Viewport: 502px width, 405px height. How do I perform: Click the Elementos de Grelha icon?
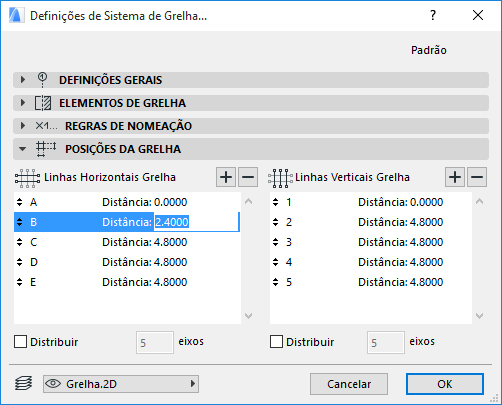click(43, 103)
